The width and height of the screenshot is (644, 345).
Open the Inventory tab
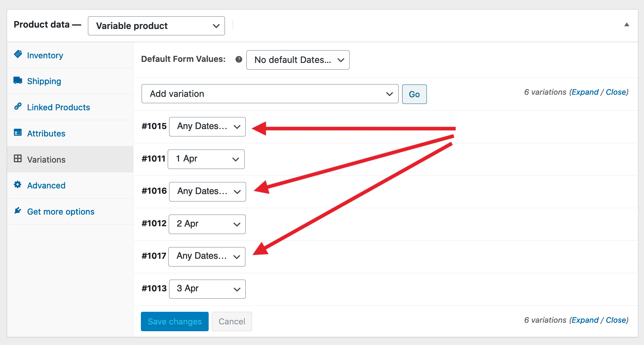click(x=45, y=55)
